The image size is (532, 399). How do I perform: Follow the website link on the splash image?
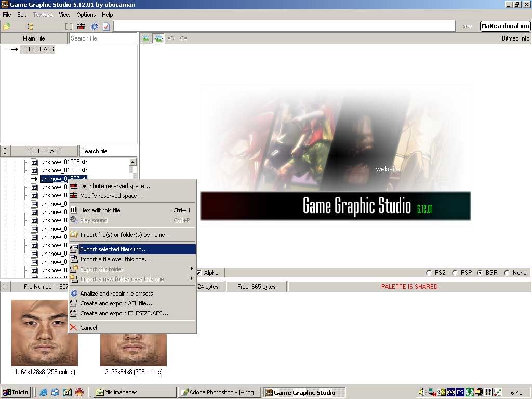tap(388, 169)
